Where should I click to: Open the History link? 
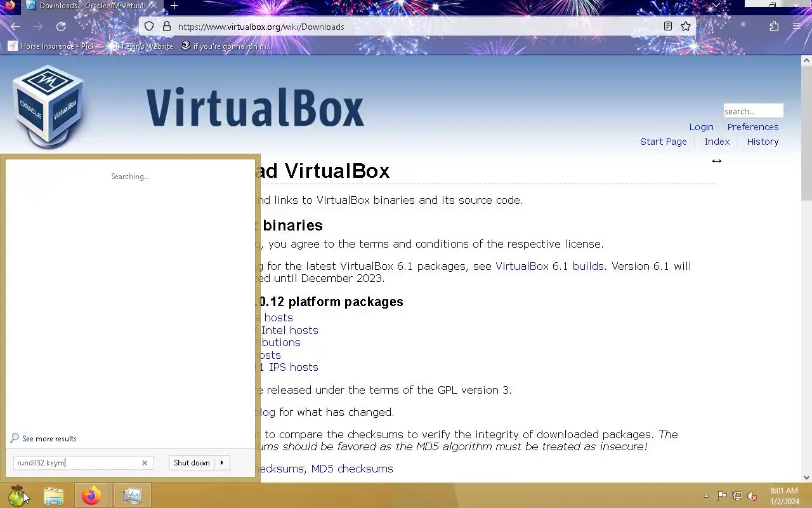pyautogui.click(x=763, y=142)
